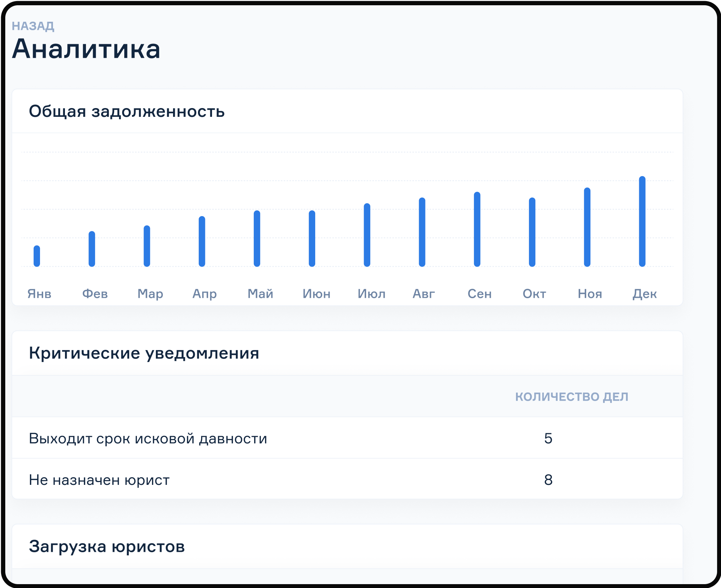Click the Янв bar in the chart

pos(37,256)
